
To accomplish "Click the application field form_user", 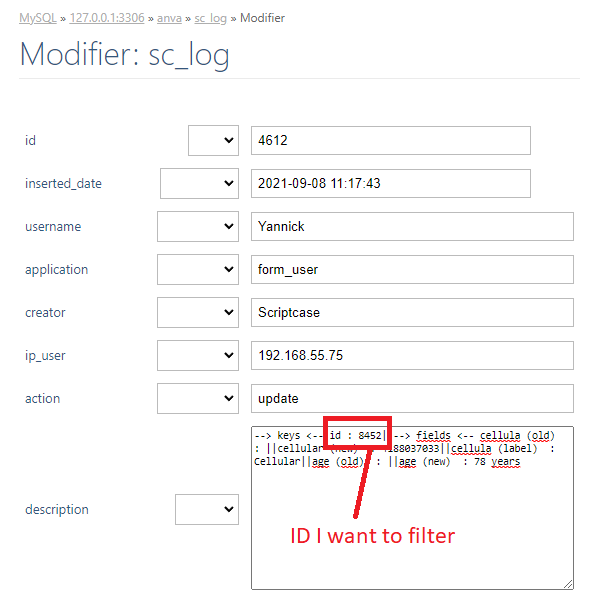I will [412, 269].
